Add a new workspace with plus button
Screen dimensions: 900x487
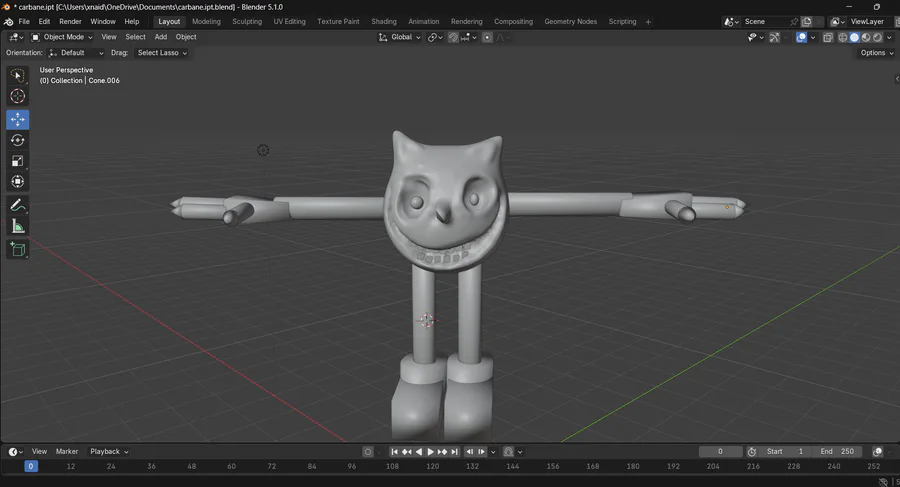pos(648,22)
